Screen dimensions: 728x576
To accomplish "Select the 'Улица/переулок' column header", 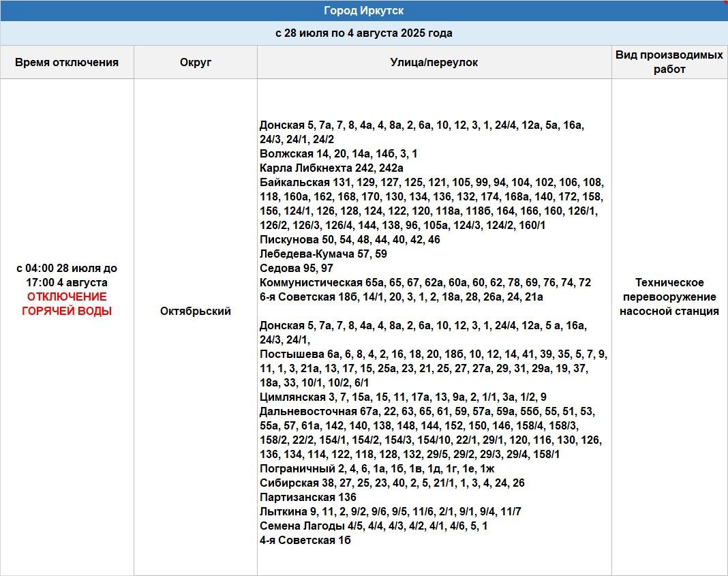I will click(434, 63).
